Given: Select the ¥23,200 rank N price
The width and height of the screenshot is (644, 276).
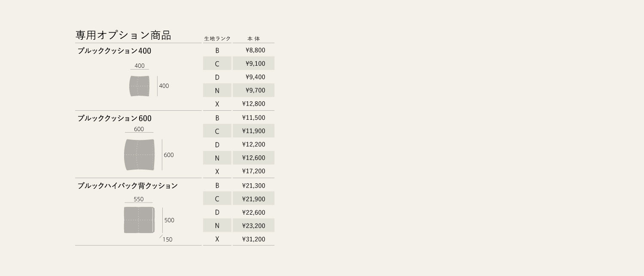Looking at the screenshot, I should click(253, 225).
